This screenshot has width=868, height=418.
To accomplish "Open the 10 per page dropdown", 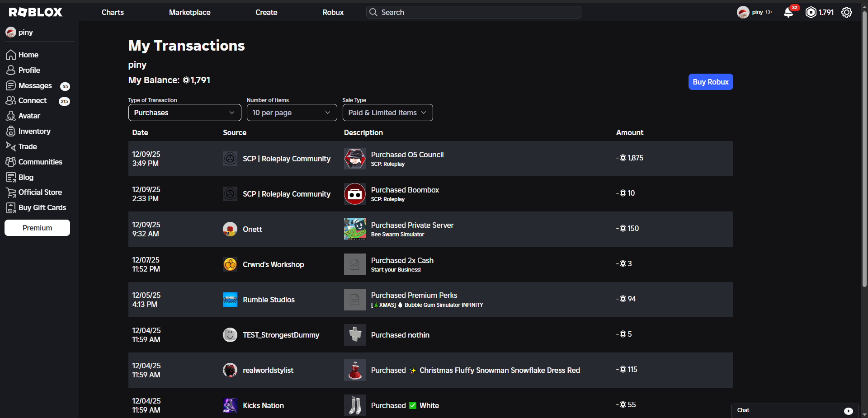I will [x=292, y=113].
